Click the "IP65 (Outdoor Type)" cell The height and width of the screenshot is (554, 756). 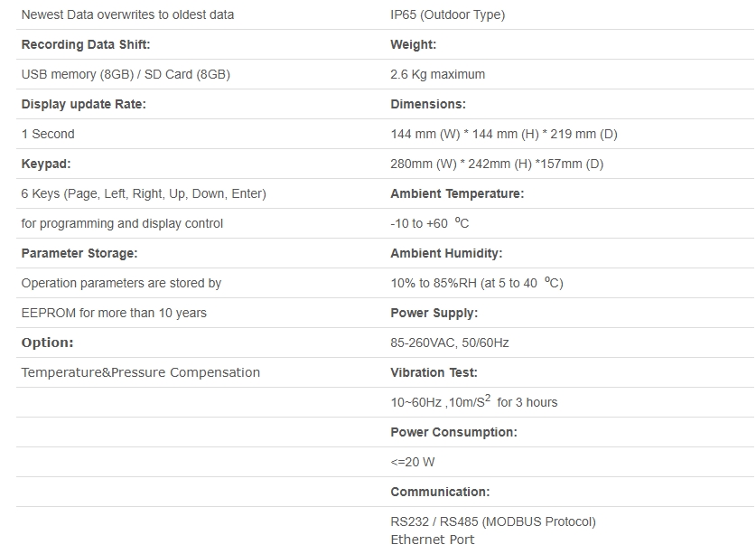point(447,14)
